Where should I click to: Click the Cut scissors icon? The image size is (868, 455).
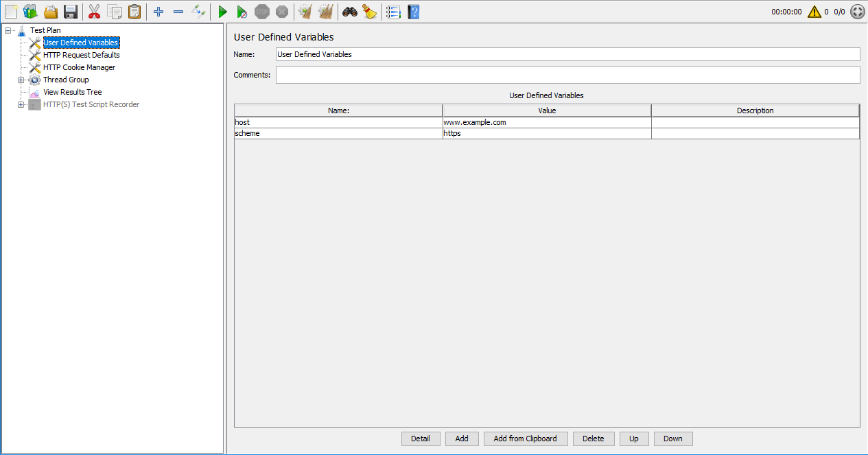tap(94, 12)
